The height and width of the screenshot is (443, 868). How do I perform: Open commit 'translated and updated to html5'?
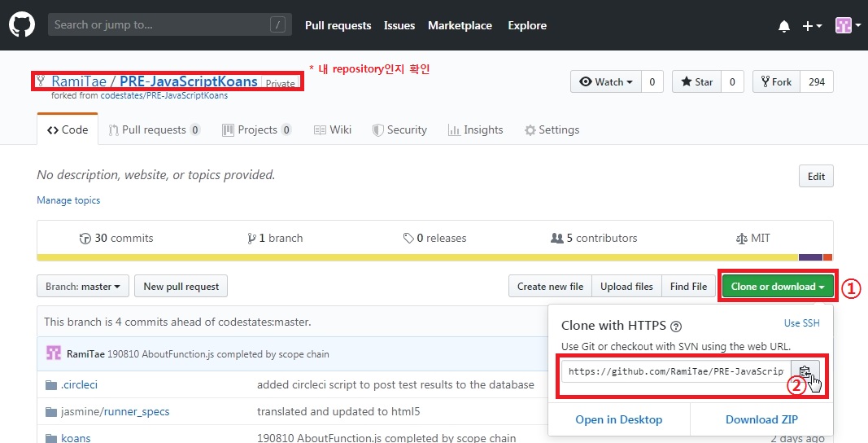pos(338,411)
